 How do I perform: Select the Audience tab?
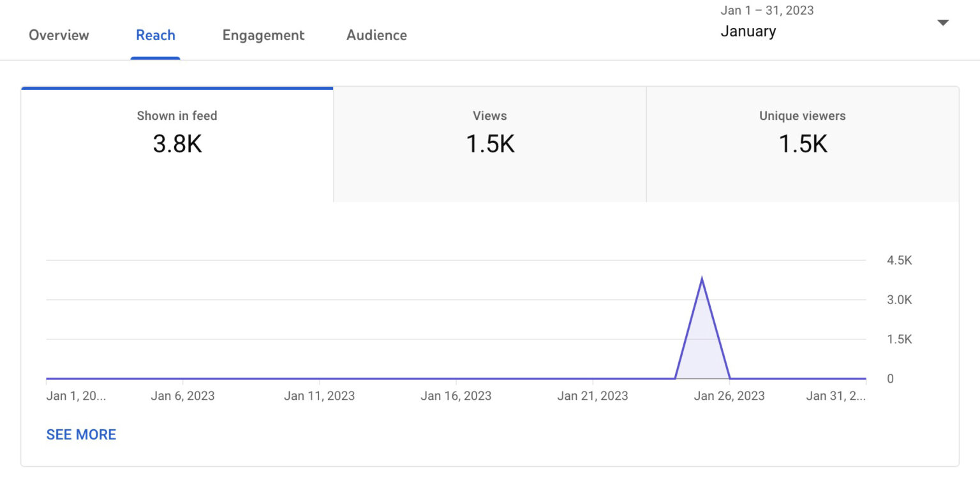tap(376, 35)
